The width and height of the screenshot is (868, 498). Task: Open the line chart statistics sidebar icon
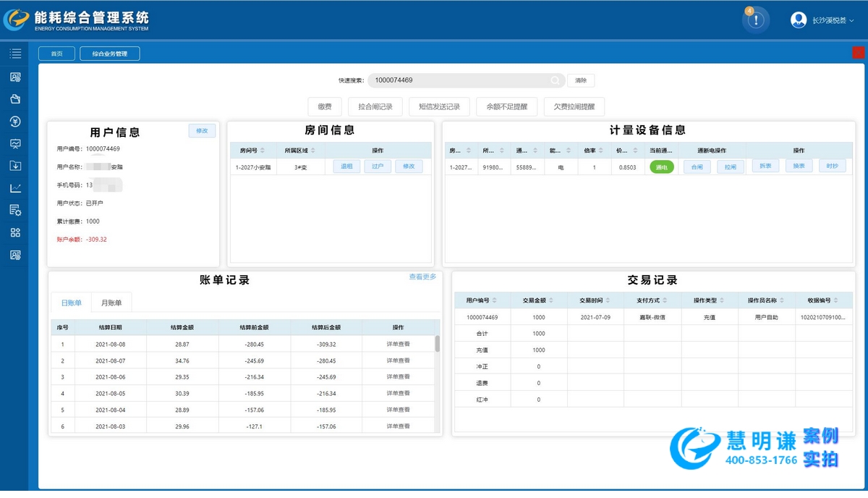[x=15, y=188]
